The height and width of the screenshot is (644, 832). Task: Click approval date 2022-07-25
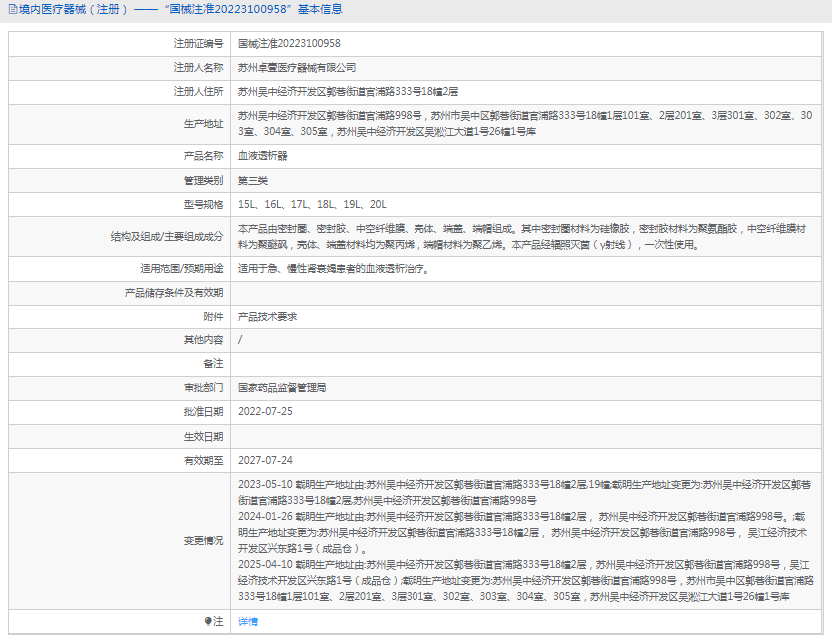point(265,412)
